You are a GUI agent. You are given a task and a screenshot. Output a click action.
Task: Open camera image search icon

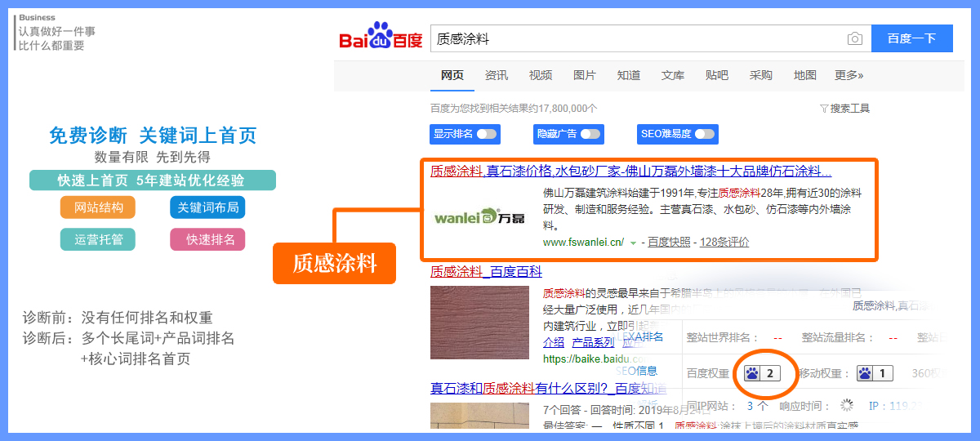(x=854, y=39)
